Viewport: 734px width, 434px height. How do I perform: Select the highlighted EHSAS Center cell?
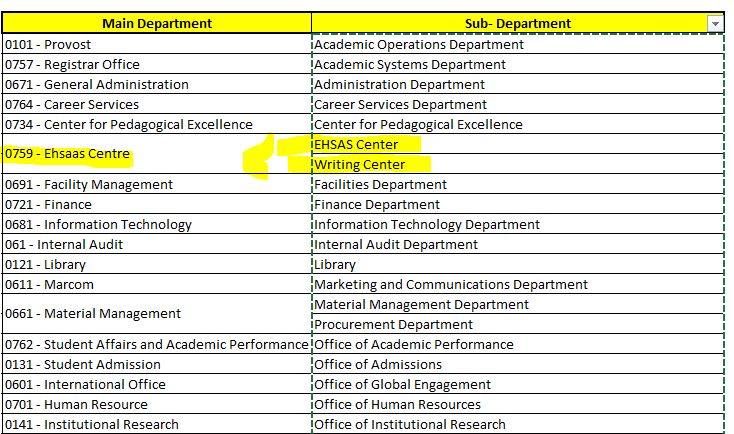(x=518, y=144)
